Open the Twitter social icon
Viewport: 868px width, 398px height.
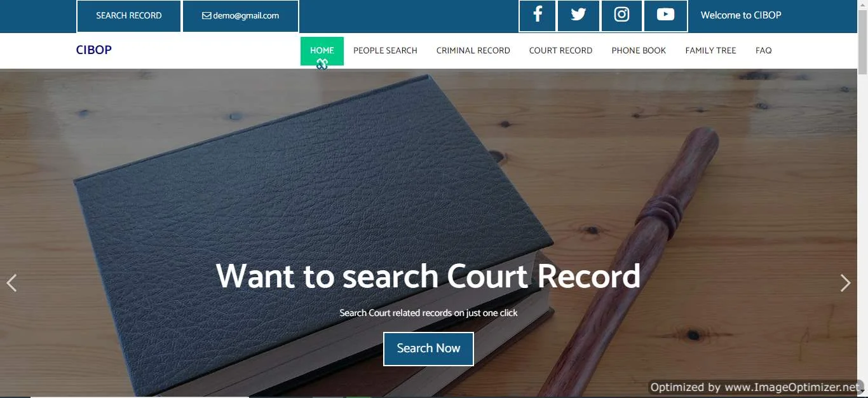pos(578,15)
